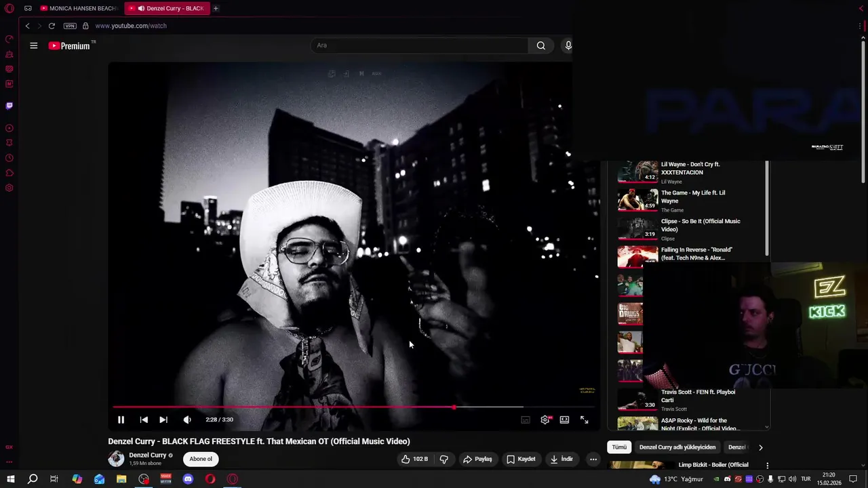Screen dimensions: 868x488
Task: Seek along the video progress bar
Action: tap(353, 407)
